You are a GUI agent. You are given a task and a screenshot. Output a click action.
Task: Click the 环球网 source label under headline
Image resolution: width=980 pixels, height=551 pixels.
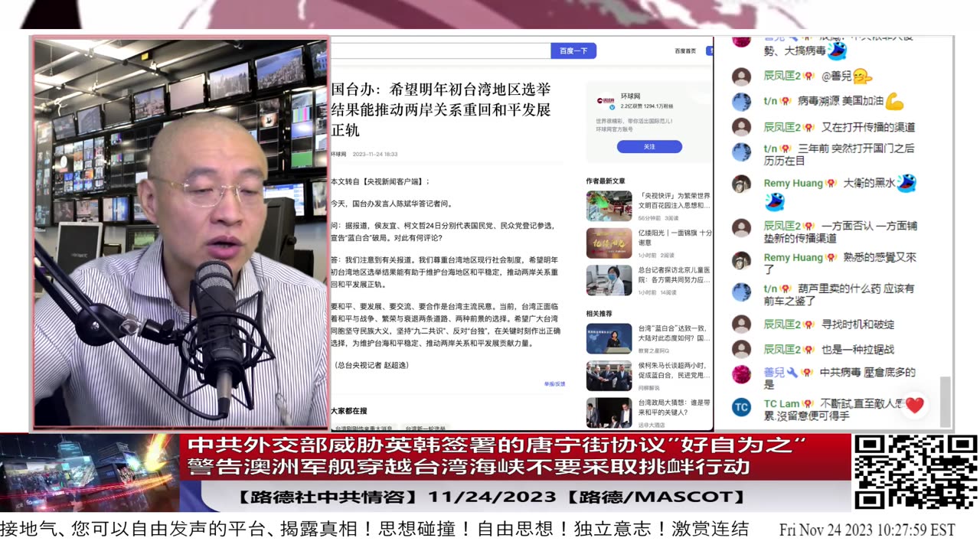pyautogui.click(x=338, y=154)
